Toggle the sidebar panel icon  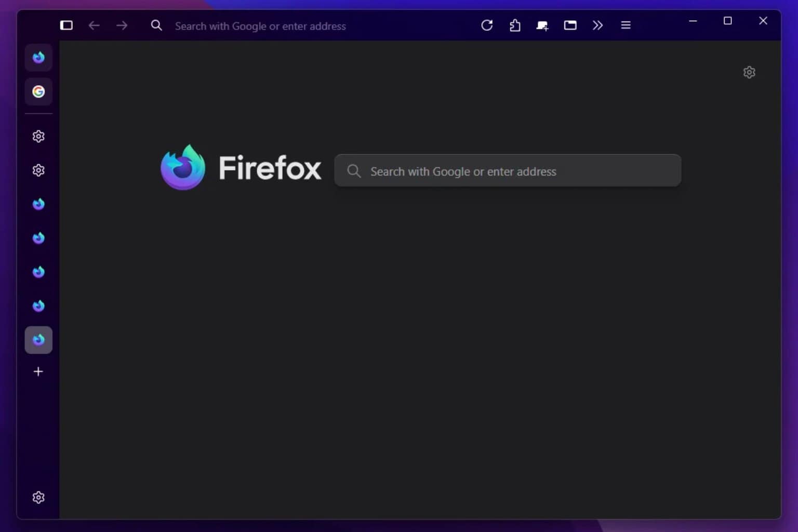66,25
